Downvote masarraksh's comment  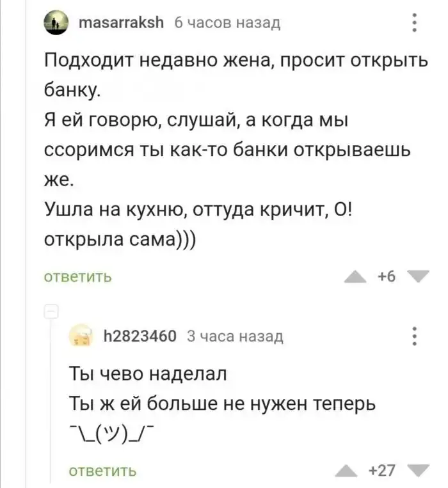tap(419, 276)
